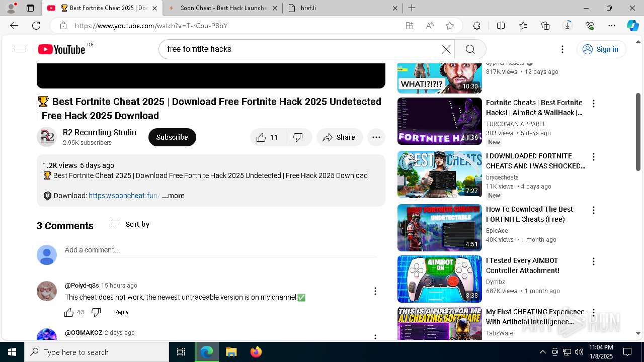Open options menu for @Polyd-q8s comment

[375, 291]
